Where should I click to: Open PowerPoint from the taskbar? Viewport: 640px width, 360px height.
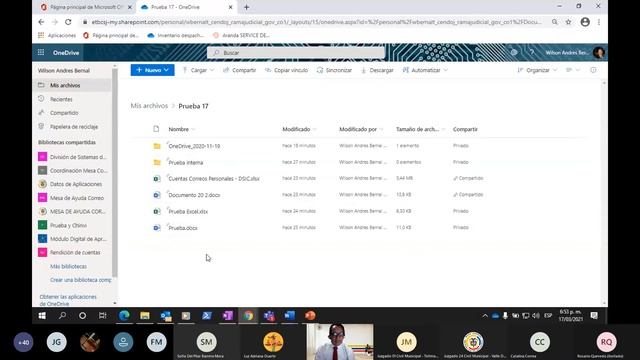click(x=310, y=316)
